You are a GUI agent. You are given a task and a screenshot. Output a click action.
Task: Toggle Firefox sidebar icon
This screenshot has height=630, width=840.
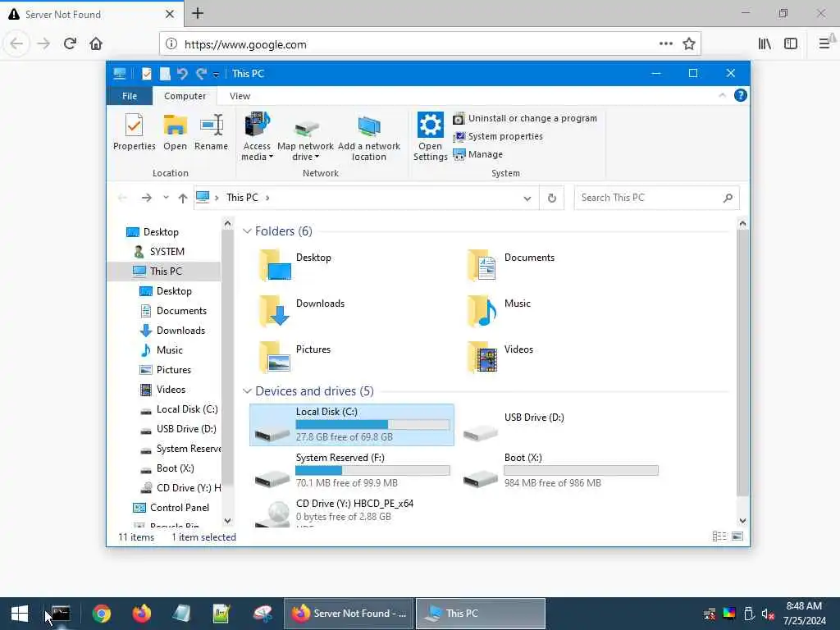791,43
